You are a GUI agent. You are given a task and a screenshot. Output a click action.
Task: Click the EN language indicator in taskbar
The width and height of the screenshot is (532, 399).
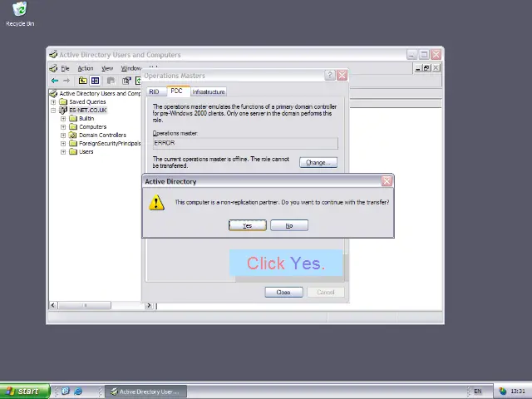[478, 392]
